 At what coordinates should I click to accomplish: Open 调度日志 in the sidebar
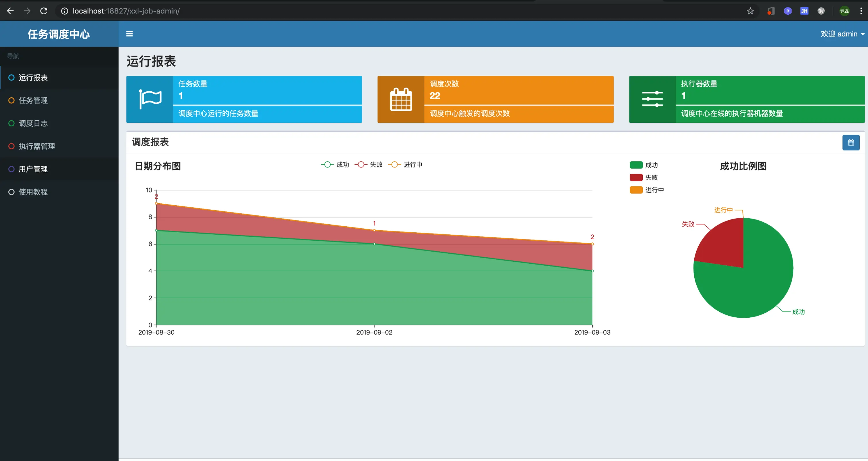point(33,124)
